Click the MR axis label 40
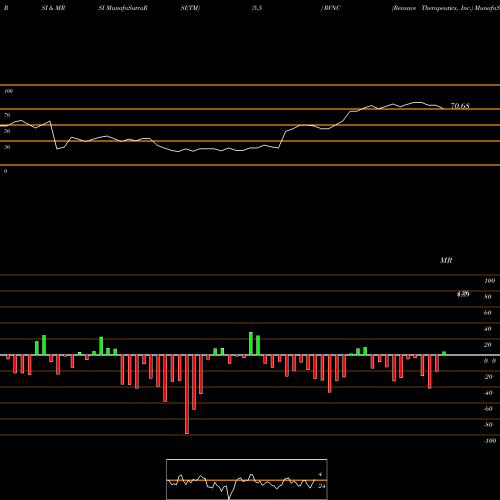Viewport: 500px width, 500px height. [x=488, y=329]
